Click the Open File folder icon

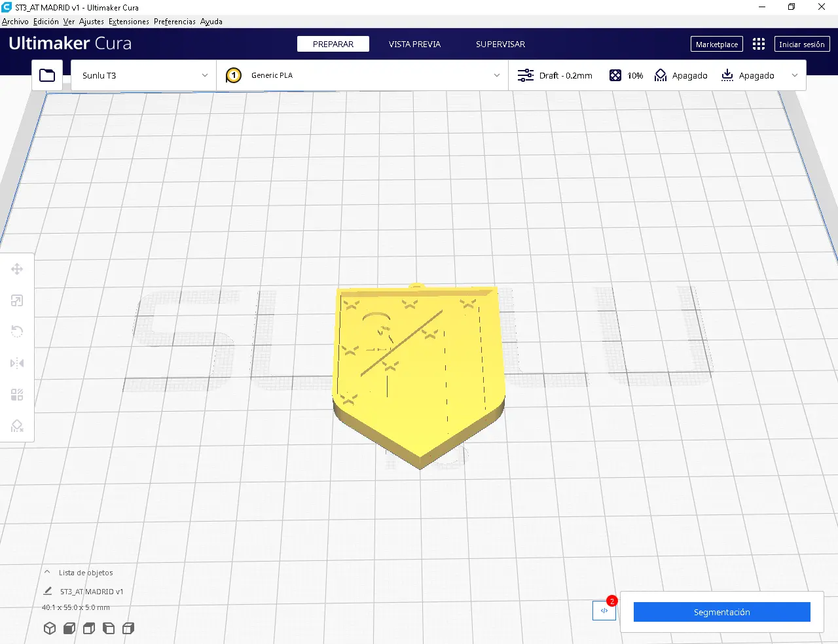47,75
